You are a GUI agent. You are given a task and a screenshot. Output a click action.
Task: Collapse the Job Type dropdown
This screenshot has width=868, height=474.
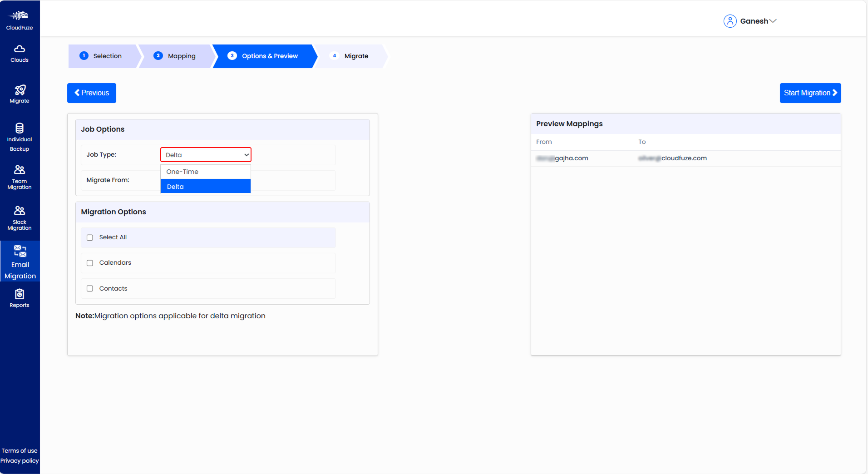[x=206, y=155]
